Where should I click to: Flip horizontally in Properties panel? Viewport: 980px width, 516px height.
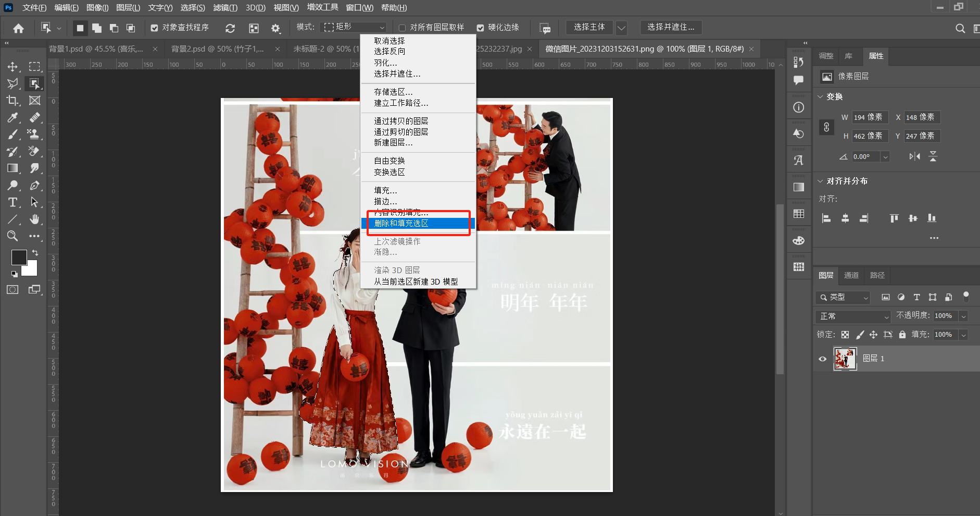point(914,156)
